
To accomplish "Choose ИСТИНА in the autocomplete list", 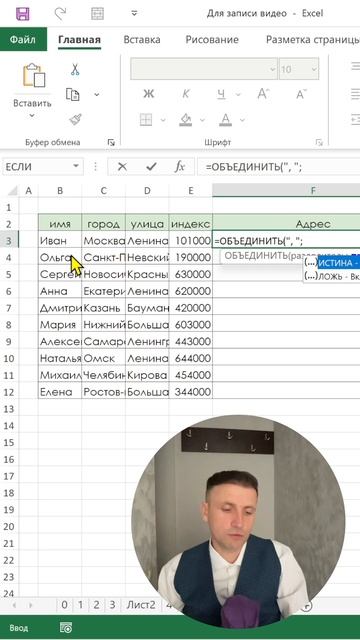I will [332, 263].
